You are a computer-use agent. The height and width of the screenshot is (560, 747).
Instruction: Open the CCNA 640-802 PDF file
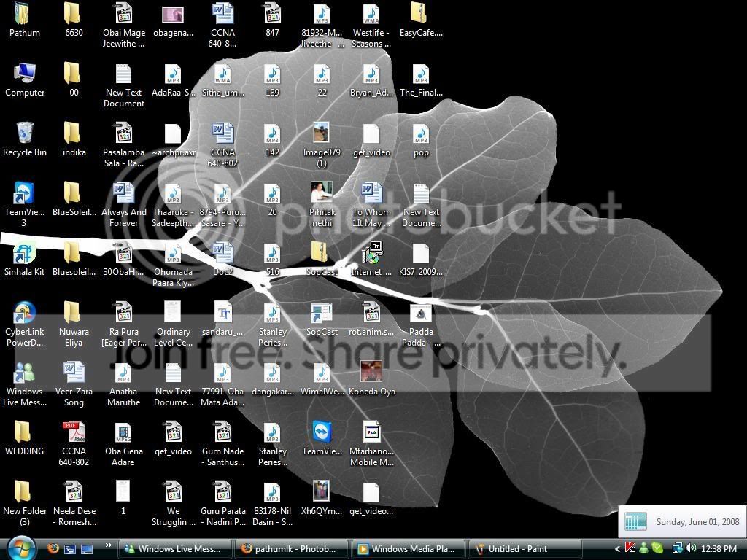tap(74, 432)
